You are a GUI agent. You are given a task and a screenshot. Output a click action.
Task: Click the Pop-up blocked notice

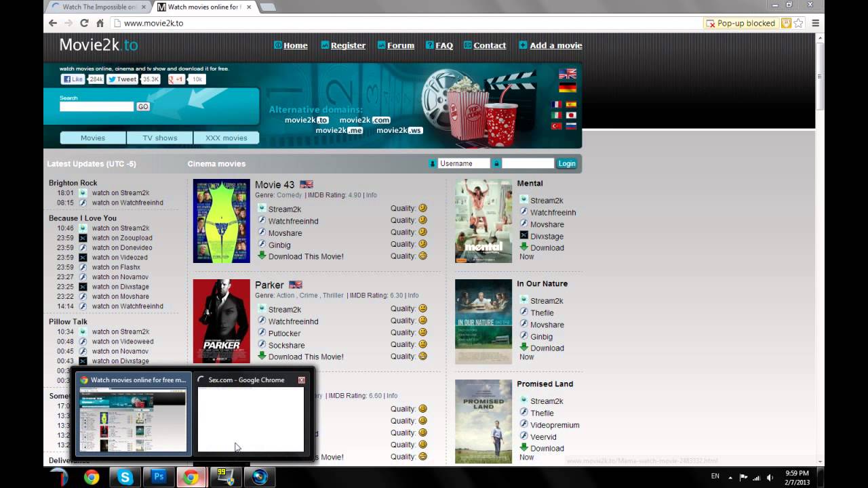pos(741,23)
